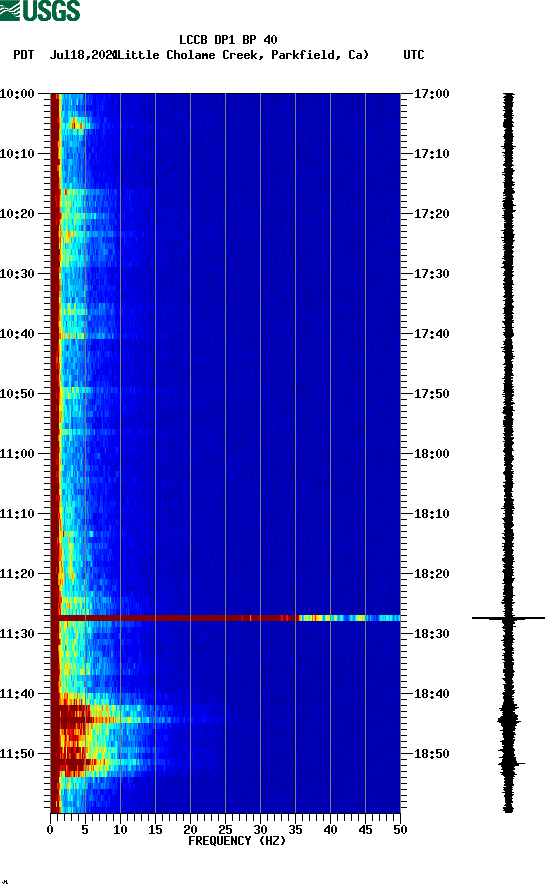
Task: Click the 11:30 PDT time label
Action: tap(17, 634)
